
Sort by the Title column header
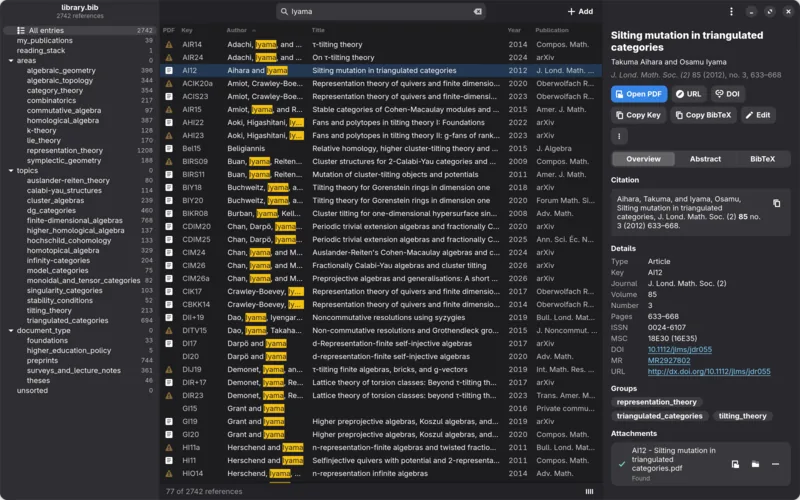(318, 31)
